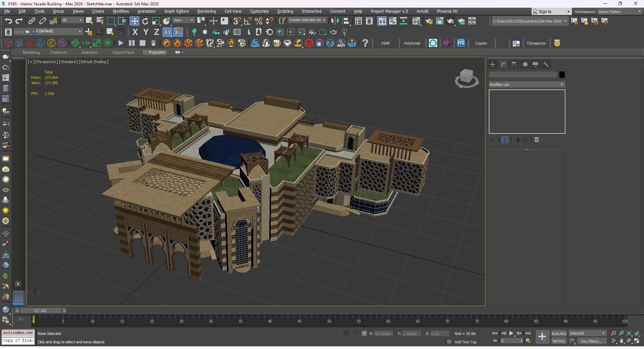Click Configure Modifier Sets icon
The image size is (644, 349).
click(537, 140)
